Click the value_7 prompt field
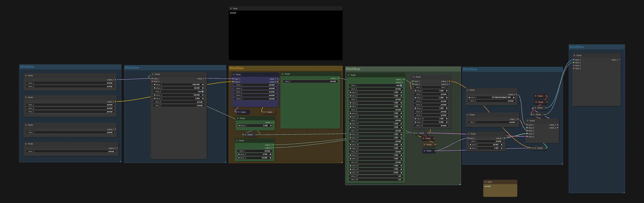 pos(179,106)
